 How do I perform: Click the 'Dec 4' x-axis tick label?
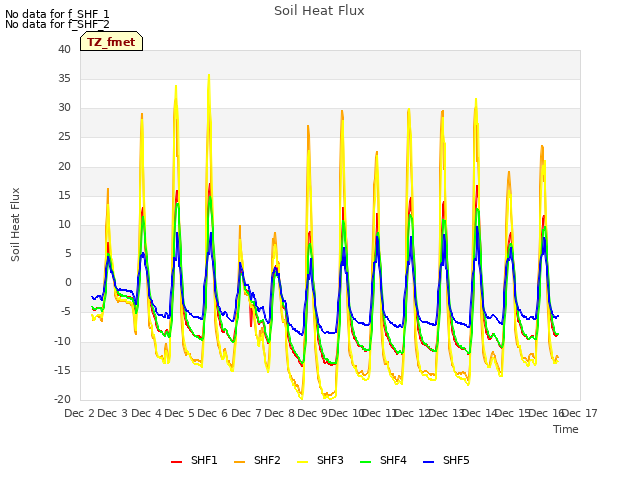[147, 413]
